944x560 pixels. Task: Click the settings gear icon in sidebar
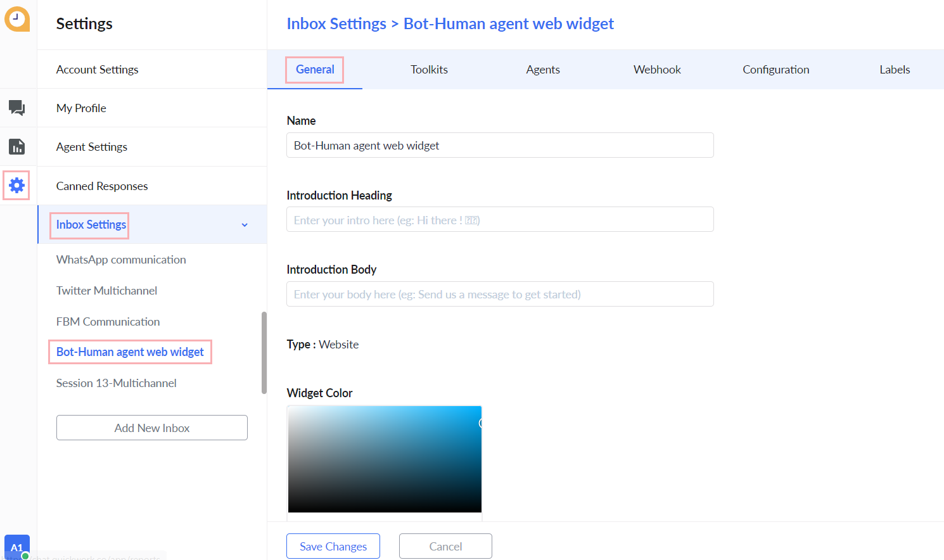coord(16,185)
